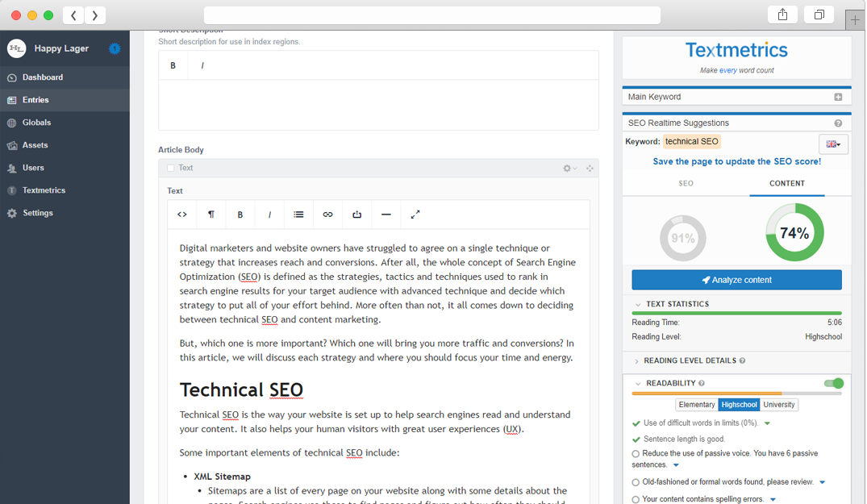
Task: Click the browser share icon
Action: click(782, 15)
